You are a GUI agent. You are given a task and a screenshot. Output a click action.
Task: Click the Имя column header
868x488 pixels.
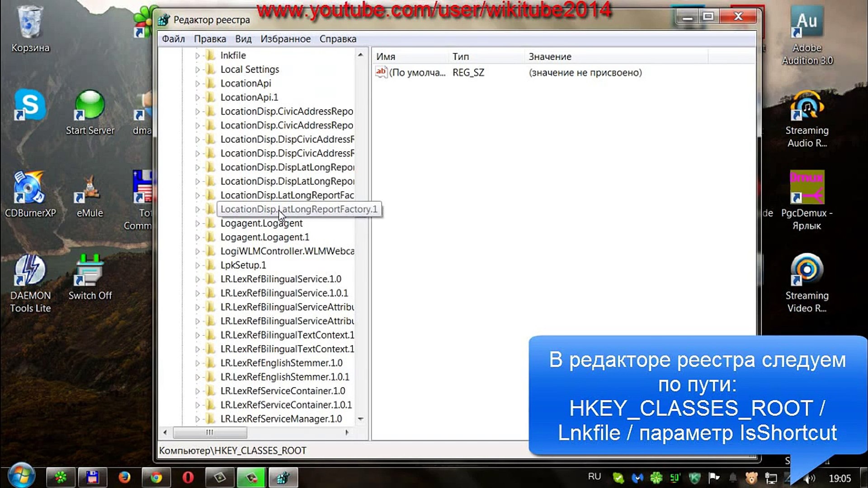(410, 56)
